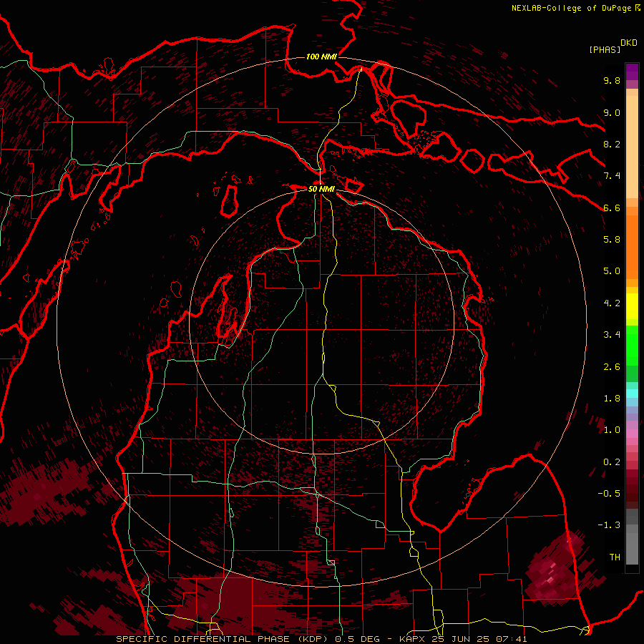Click the peach segment of the color bar

632,144
